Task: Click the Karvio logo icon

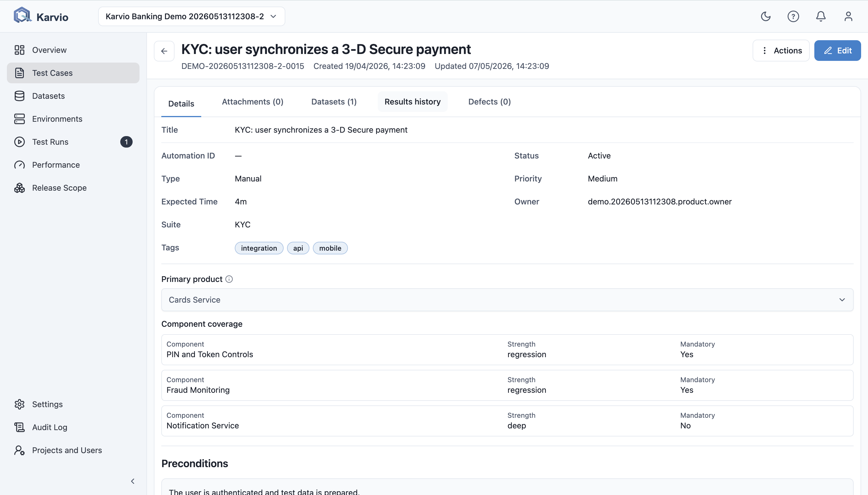Action: pos(22,15)
